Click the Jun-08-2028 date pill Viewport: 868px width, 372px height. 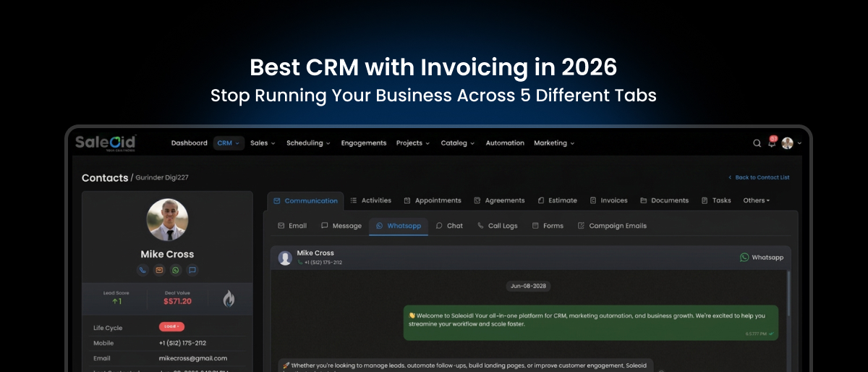point(529,286)
